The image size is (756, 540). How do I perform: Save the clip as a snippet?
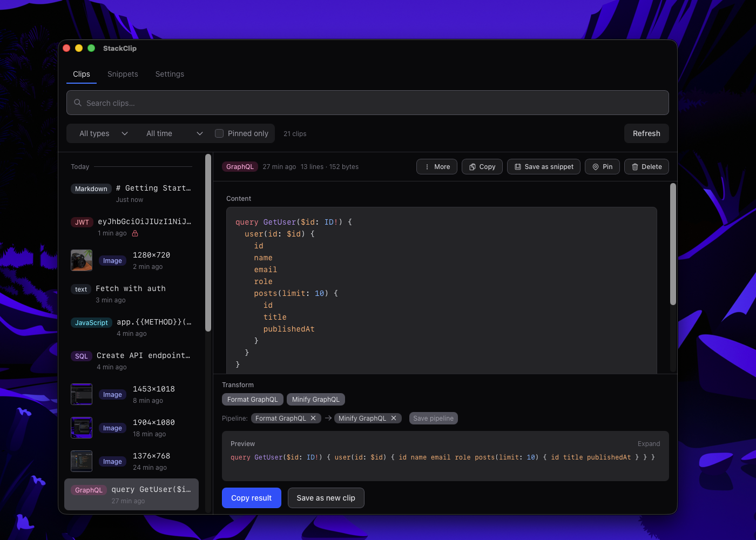543,166
